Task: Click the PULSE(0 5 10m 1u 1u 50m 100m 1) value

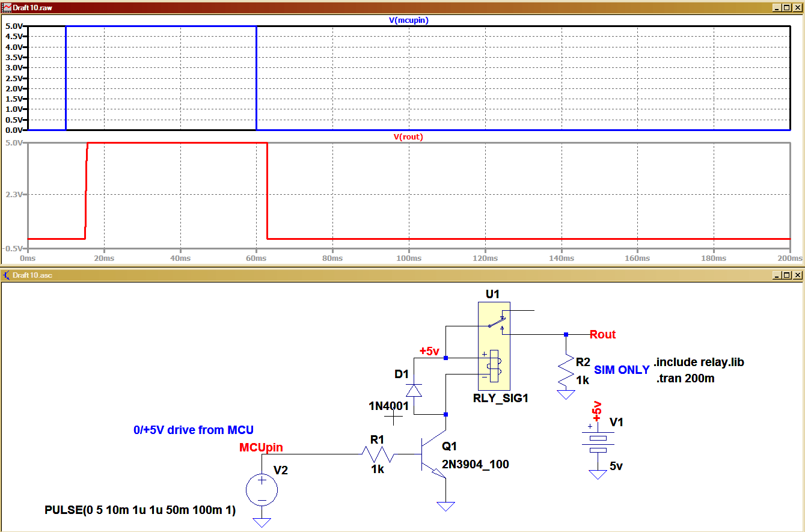Action: coord(140,510)
